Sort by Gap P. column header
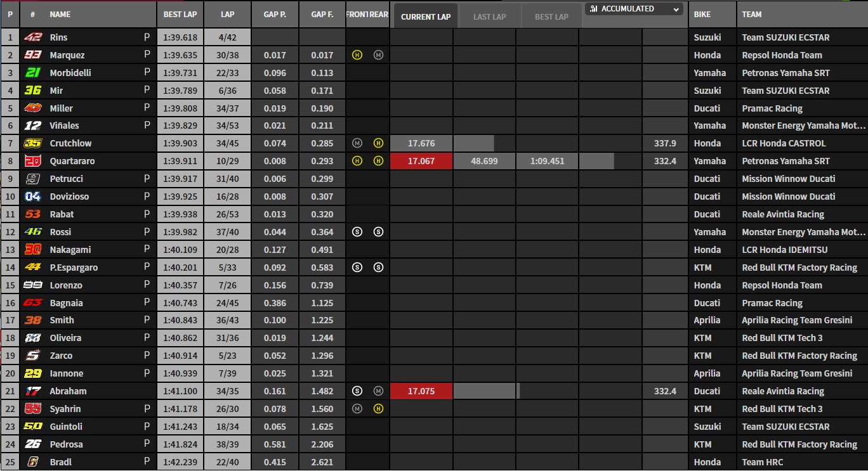The height and width of the screenshot is (471, 868). click(x=275, y=14)
